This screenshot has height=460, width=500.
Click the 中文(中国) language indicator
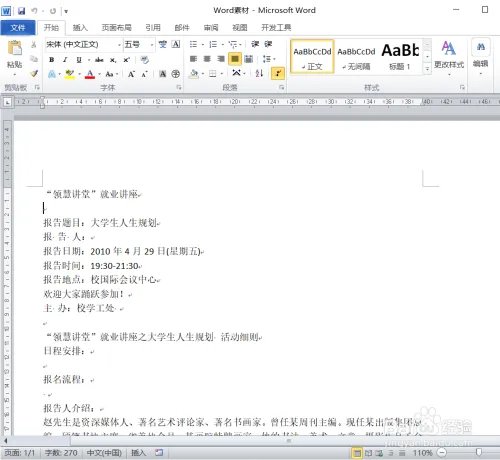coord(104,453)
